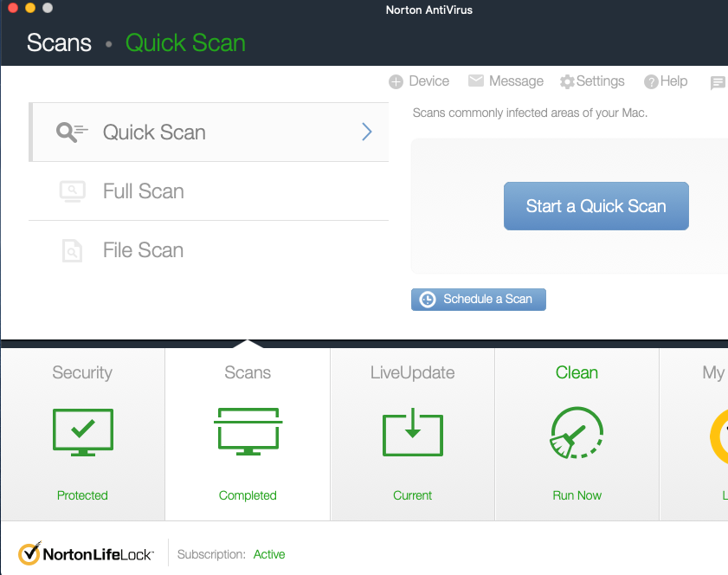Expand the Quick Scan chevron arrow
The width and height of the screenshot is (728, 575).
tap(367, 132)
